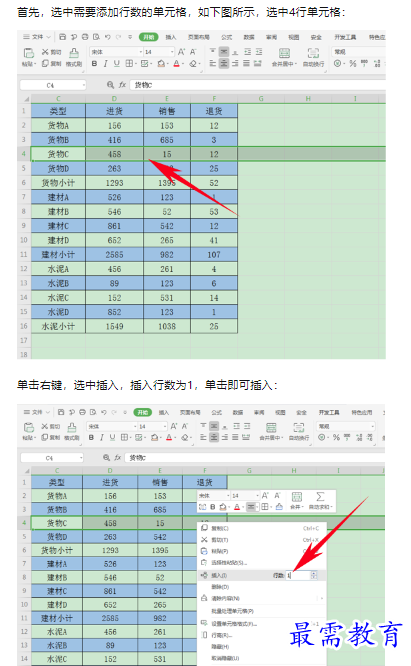
Task: Toggle Bold in upper spreadsheet ribbon
Action: point(94,64)
